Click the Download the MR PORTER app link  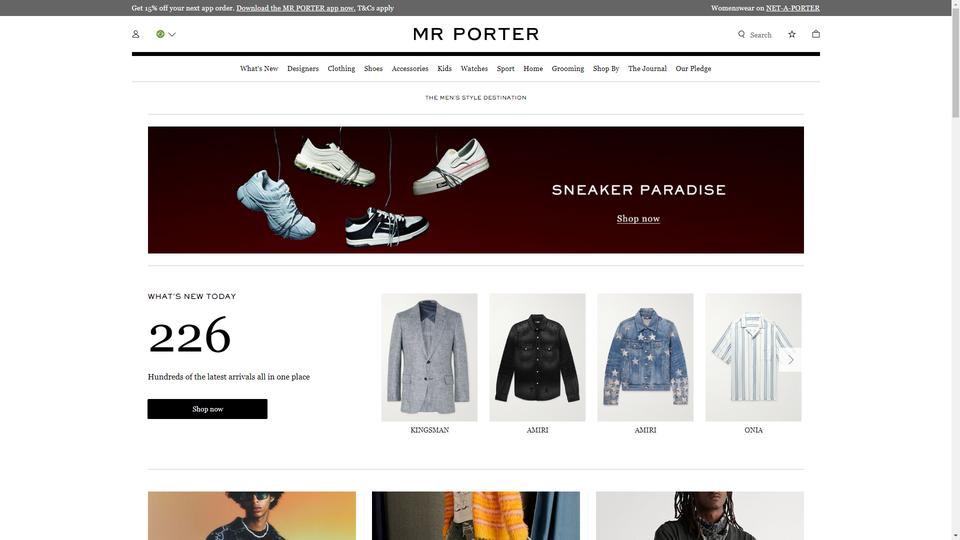[296, 8]
